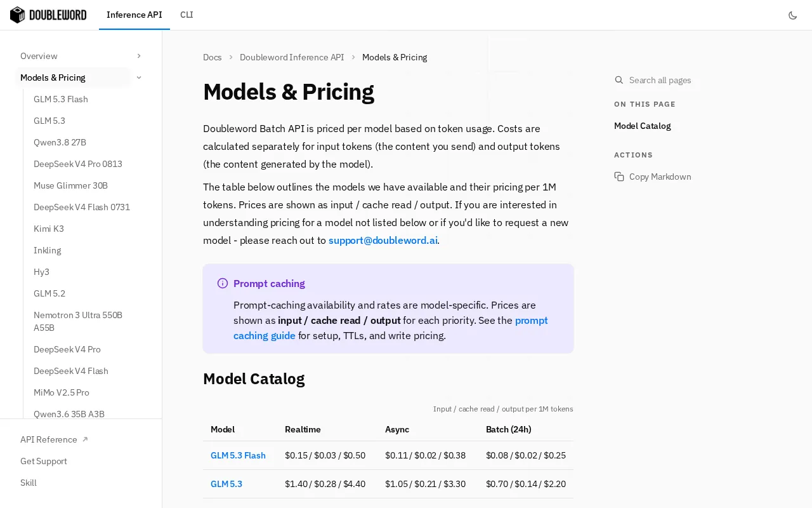The width and height of the screenshot is (812, 508).
Task: Open DeepSeek V4 Pro 0813 page
Action: coord(78,164)
